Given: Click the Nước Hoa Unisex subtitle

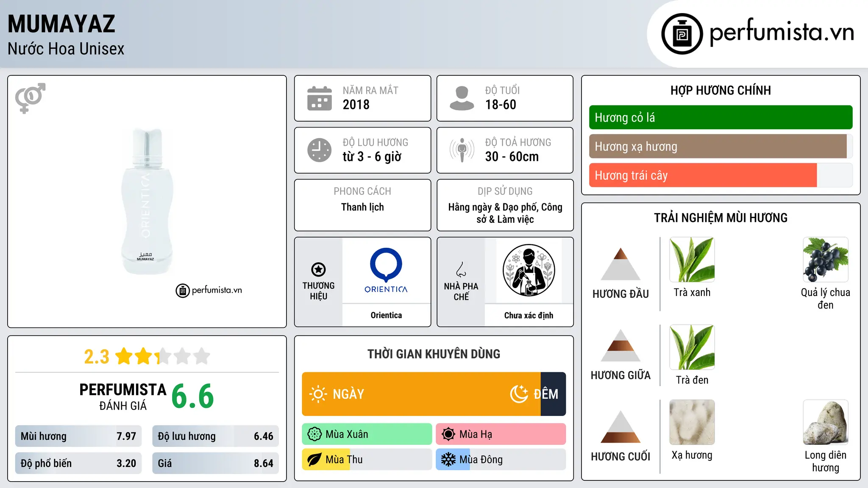Looking at the screenshot, I should coord(66,49).
